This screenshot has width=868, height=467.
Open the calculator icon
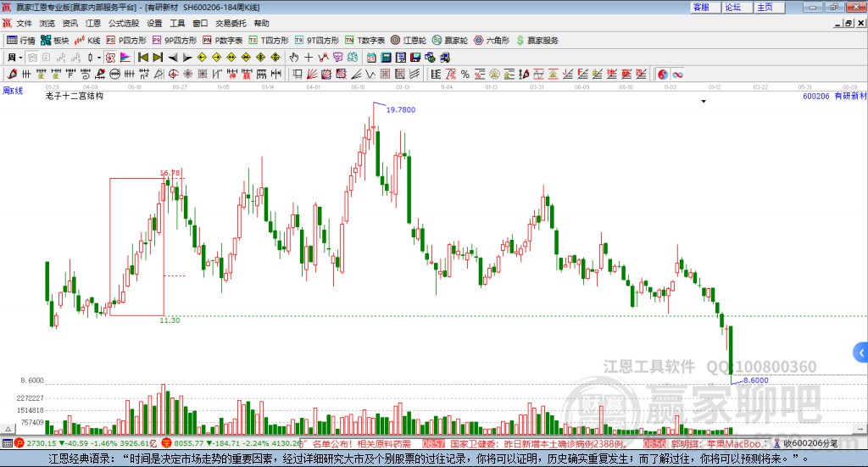386,58
